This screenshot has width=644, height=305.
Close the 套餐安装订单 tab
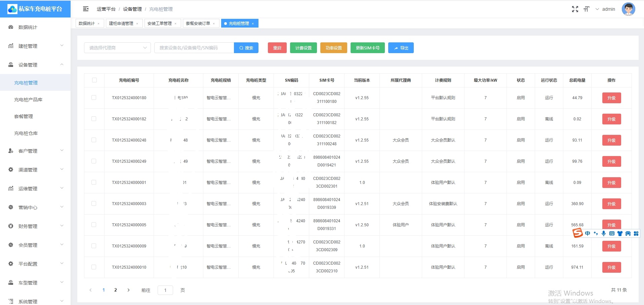click(214, 24)
